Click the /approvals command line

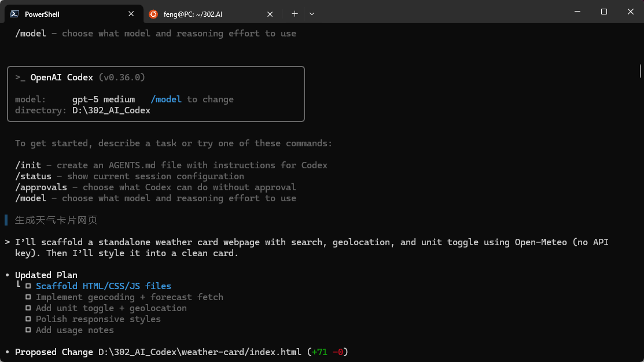[155, 187]
